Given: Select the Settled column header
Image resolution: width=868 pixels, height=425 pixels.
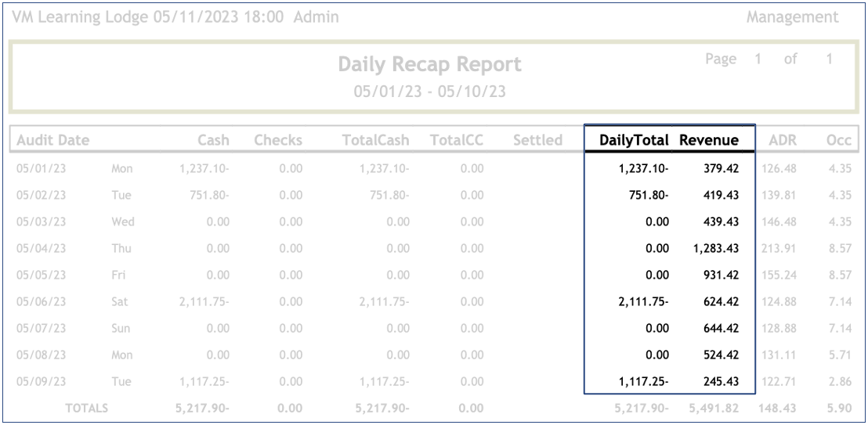Looking at the screenshot, I should [537, 141].
